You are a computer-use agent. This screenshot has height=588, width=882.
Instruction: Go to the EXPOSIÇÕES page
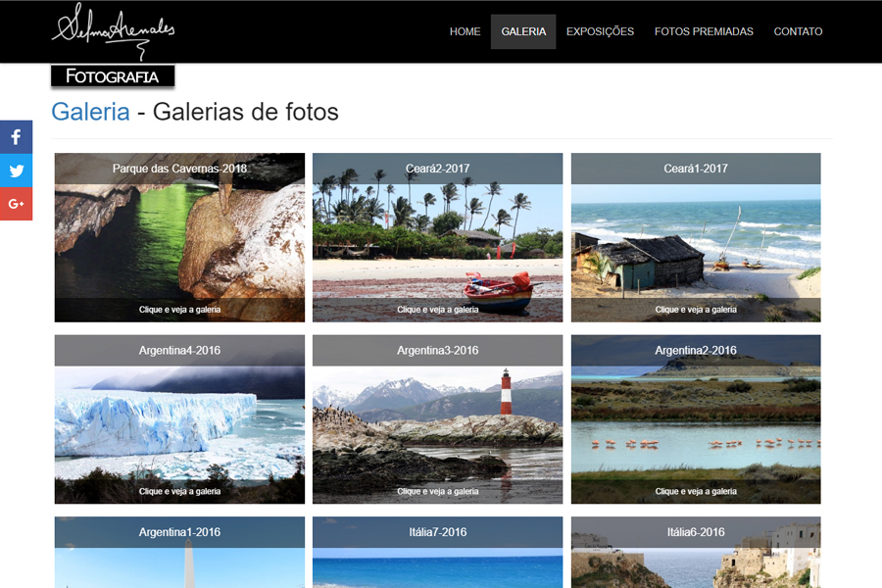point(600,31)
